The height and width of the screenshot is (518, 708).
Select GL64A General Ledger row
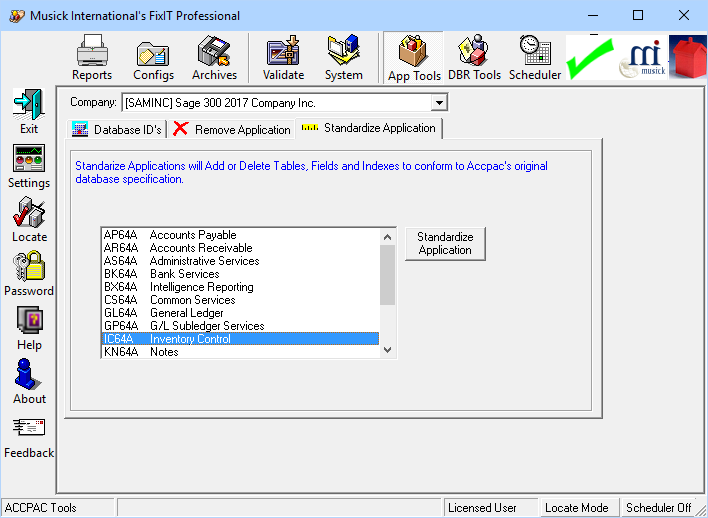tap(241, 313)
